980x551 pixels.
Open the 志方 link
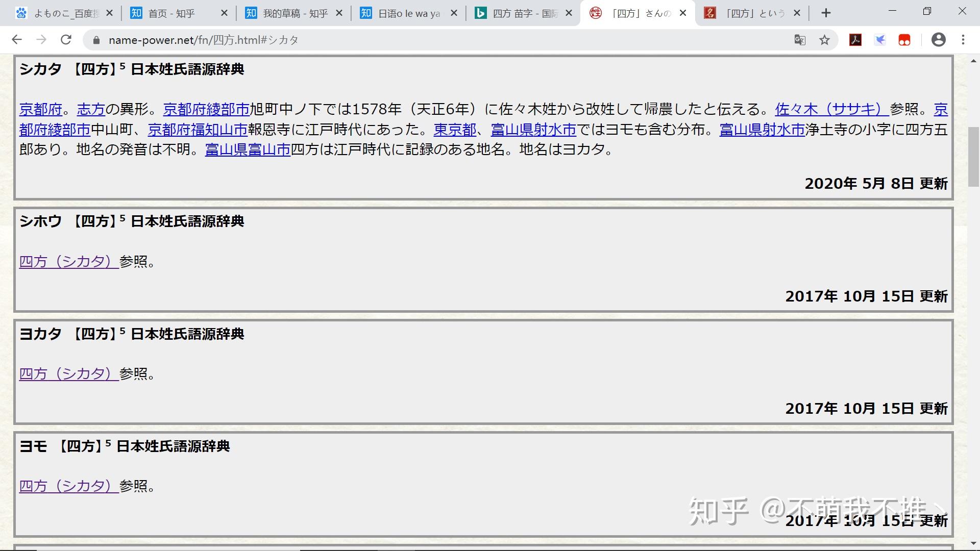tap(91, 109)
